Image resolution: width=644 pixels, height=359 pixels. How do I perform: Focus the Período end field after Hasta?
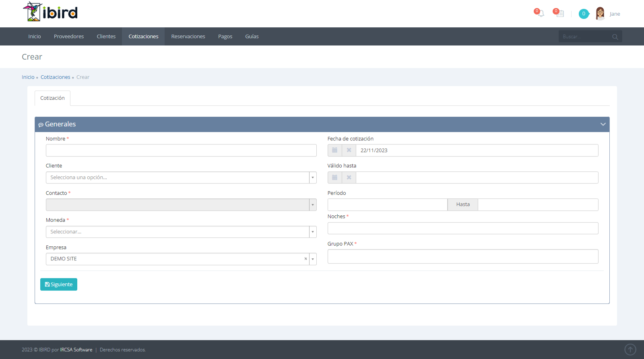coord(538,205)
